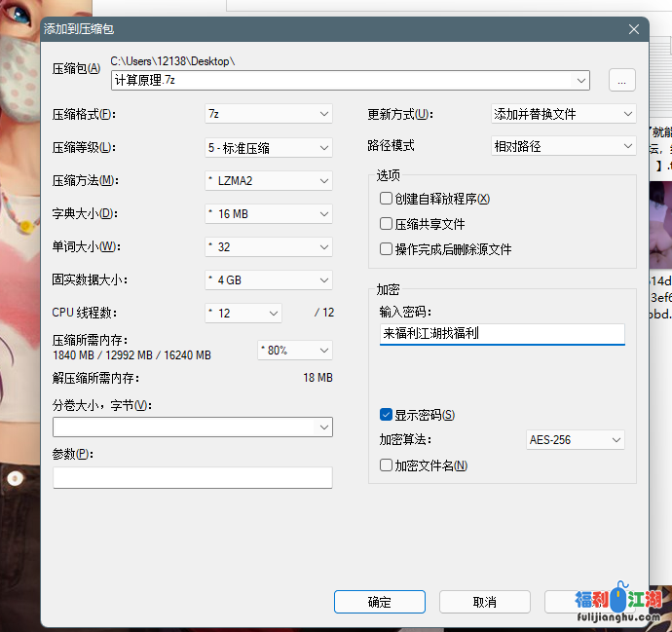This screenshot has height=632, width=672.
Task: Click into the password input field
Action: pyautogui.click(x=502, y=334)
